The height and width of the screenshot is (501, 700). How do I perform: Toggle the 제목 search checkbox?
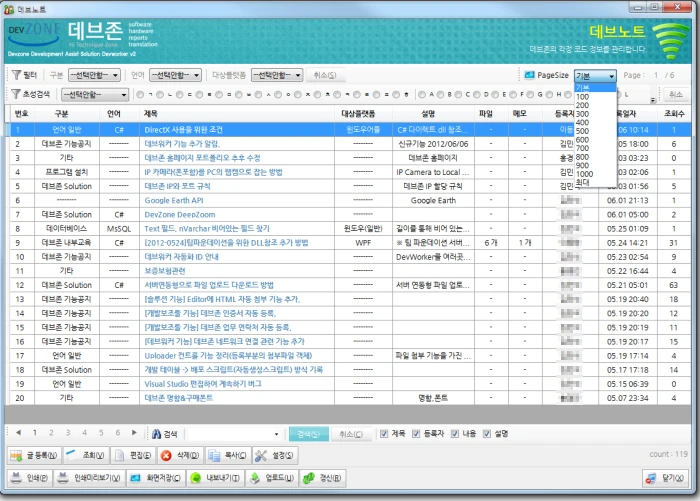(x=384, y=434)
